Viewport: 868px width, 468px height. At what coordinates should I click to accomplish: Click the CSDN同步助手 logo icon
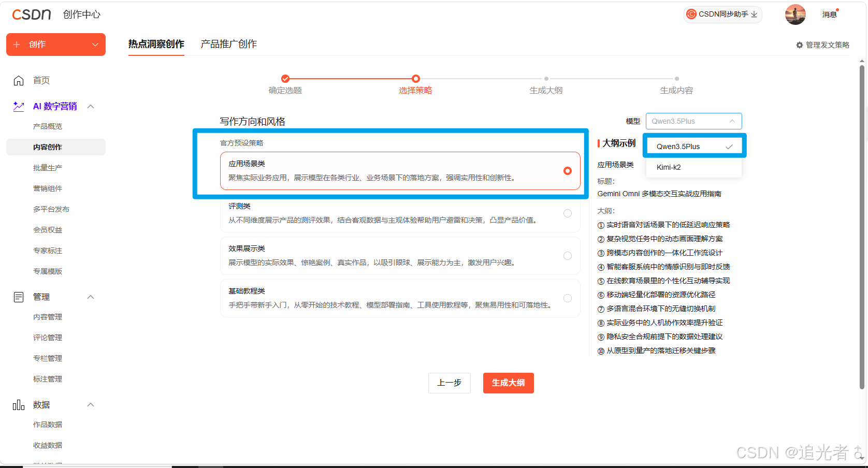[691, 14]
